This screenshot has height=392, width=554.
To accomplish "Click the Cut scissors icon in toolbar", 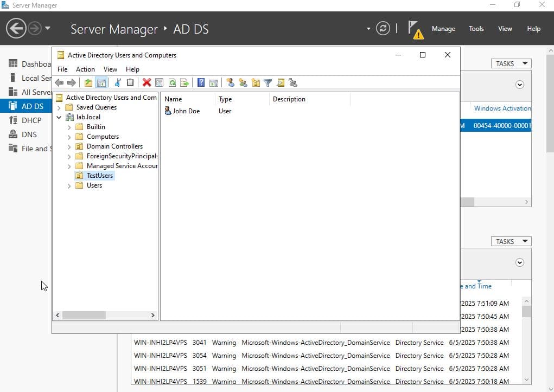I will coord(117,82).
